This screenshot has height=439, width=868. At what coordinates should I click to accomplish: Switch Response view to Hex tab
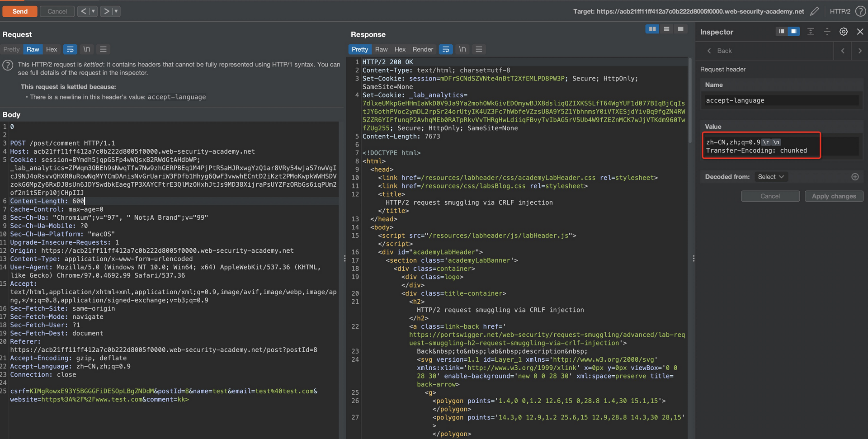pyautogui.click(x=400, y=49)
